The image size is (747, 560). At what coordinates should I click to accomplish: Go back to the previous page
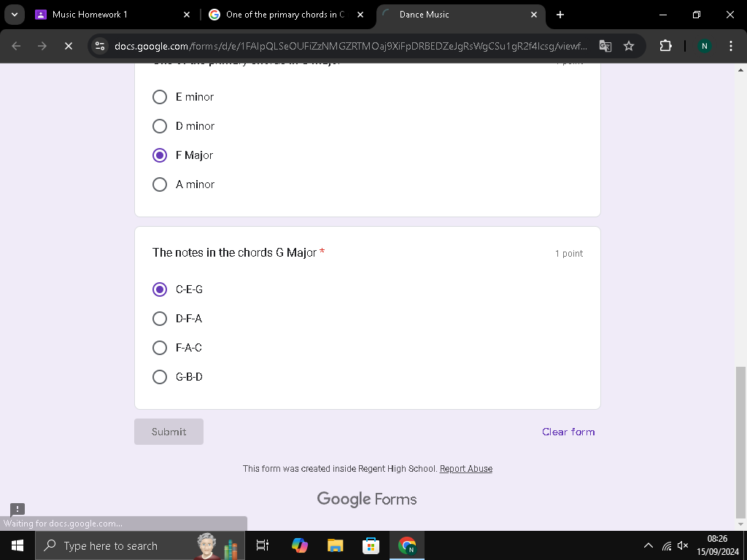[16, 46]
